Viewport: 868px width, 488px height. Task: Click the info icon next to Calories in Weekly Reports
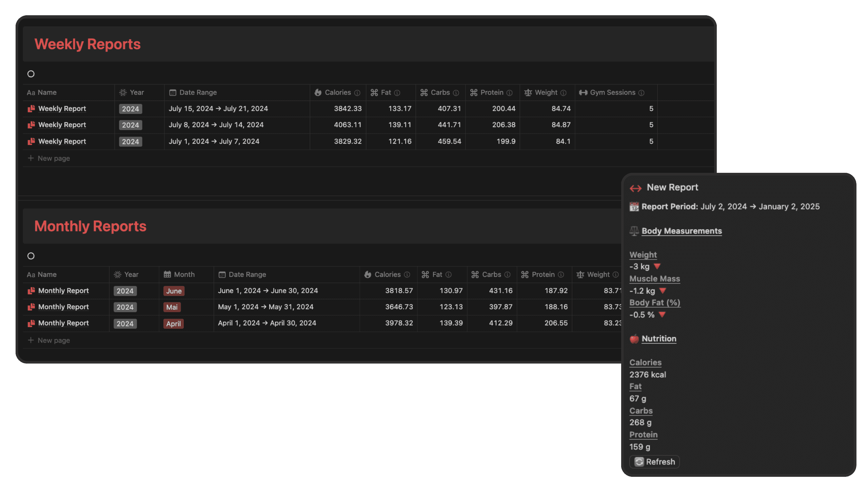(357, 93)
